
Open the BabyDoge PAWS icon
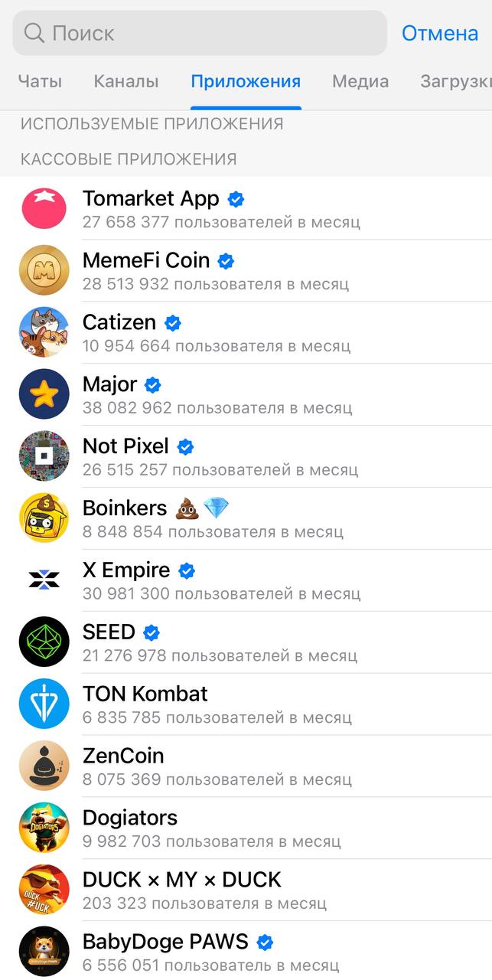point(44,952)
